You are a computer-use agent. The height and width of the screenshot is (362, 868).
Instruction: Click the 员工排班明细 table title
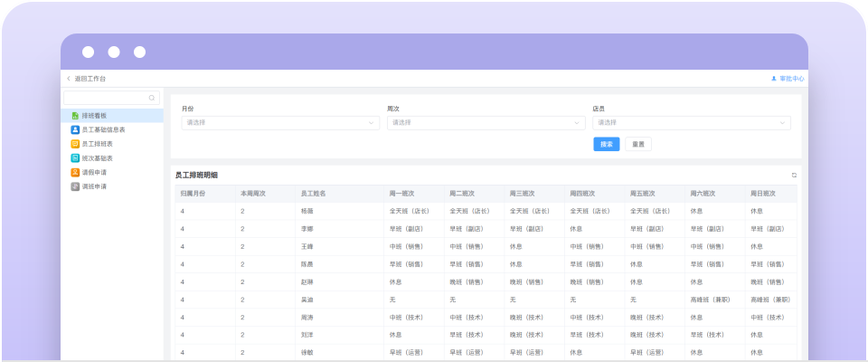click(196, 176)
